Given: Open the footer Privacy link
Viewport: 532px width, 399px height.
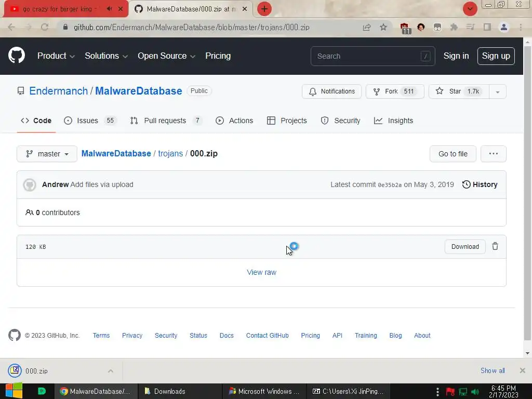Looking at the screenshot, I should point(132,335).
